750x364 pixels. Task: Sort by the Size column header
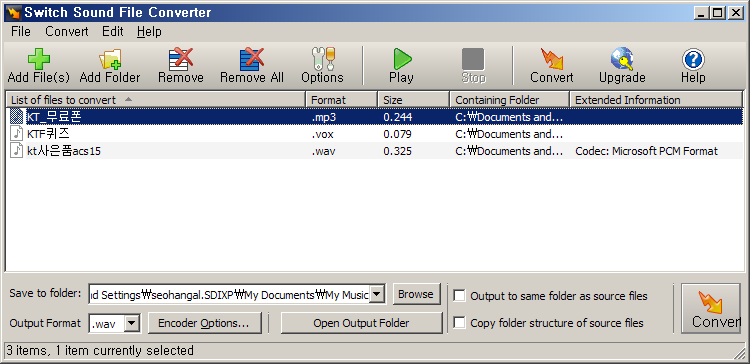pos(414,100)
